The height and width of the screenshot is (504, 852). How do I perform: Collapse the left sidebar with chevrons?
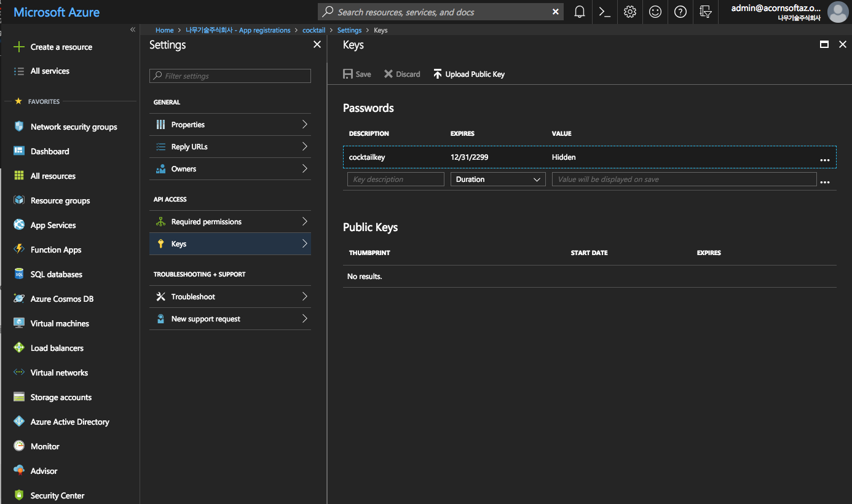click(x=133, y=30)
